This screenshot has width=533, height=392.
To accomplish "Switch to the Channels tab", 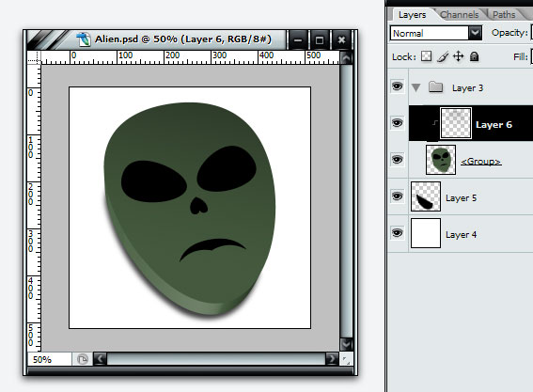I will [460, 15].
